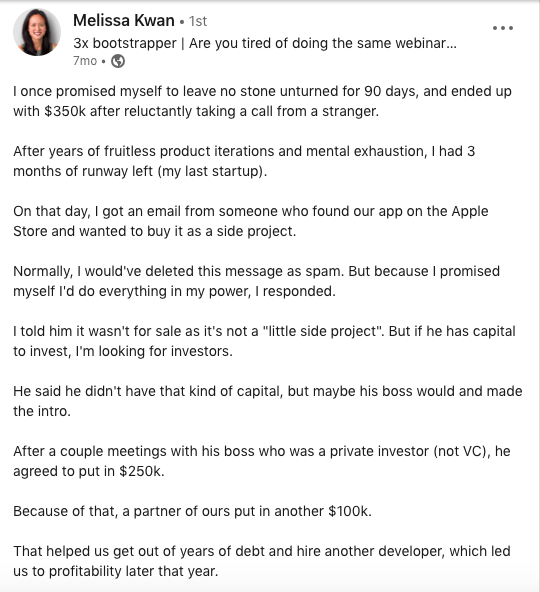Click the '$250k' amount in the post

[x=142, y=472]
